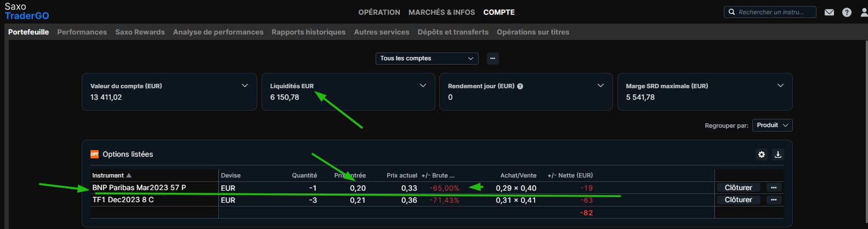Viewport: 868px width, 229px height.
Task: Click the Prix actuel column header
Action: coord(402,175)
